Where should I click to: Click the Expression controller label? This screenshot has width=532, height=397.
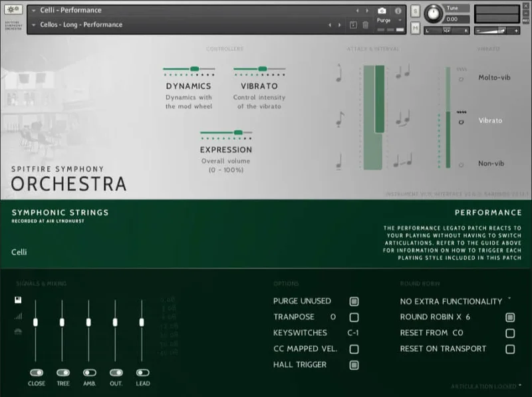pos(226,150)
